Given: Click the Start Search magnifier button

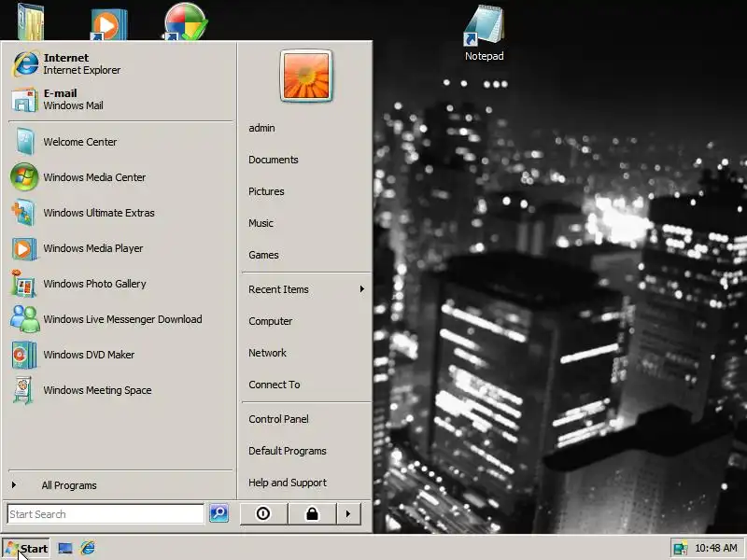Looking at the screenshot, I should pos(219,513).
